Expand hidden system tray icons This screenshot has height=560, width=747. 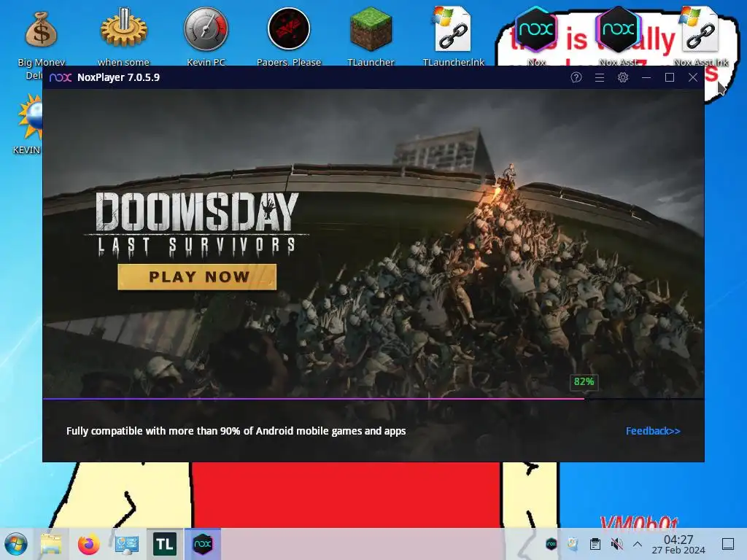click(x=638, y=544)
